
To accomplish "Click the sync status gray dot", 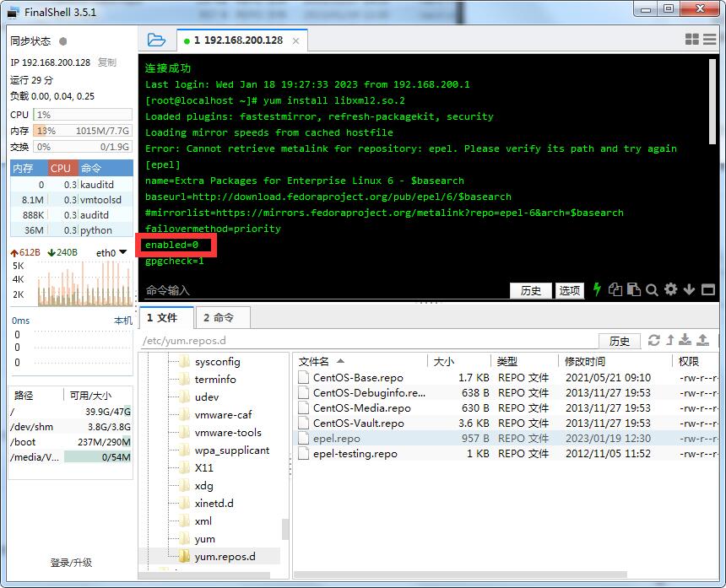I will (63, 41).
